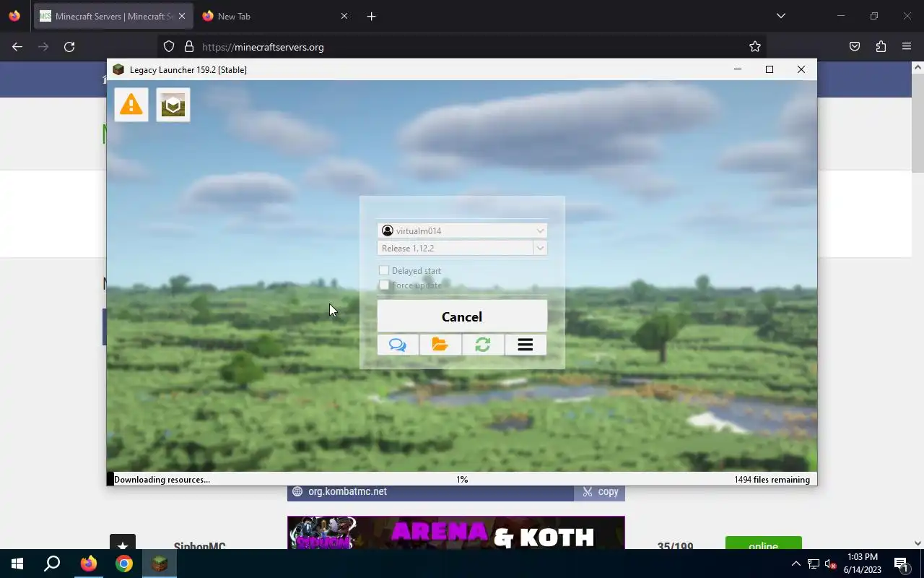Click the Firefox taskbar icon
Viewport: 924px width, 578px height.
89,564
